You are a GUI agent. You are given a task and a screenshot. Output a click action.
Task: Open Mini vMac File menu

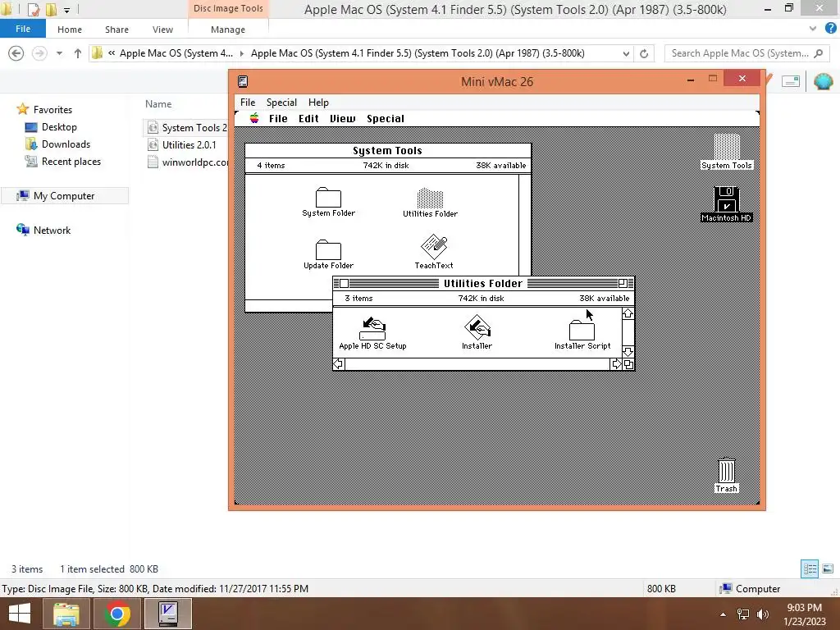248,103
